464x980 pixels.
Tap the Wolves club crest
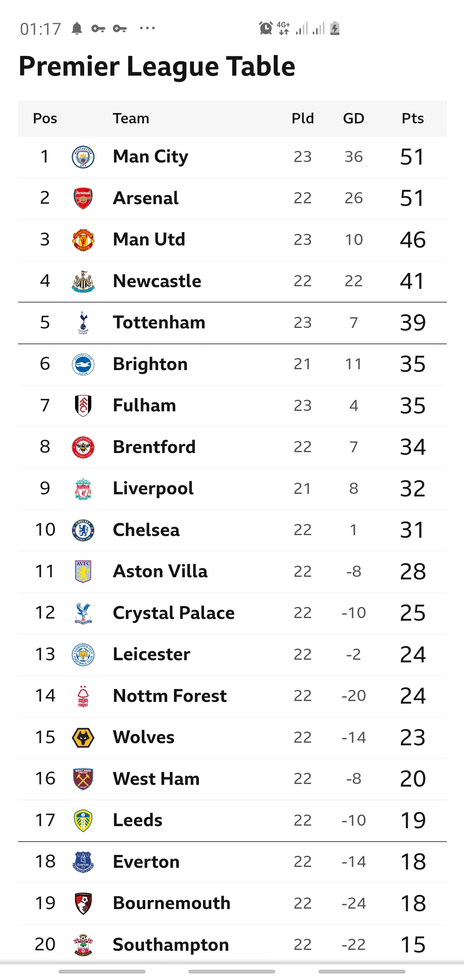(x=83, y=738)
